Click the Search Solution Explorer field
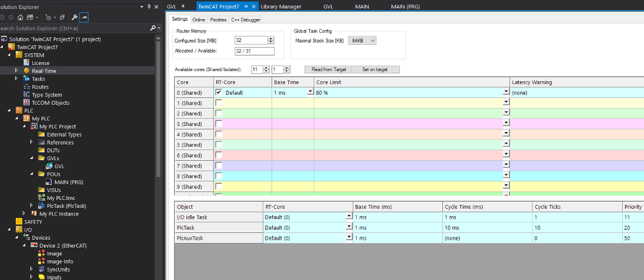This screenshot has height=280, width=644. click(x=74, y=28)
